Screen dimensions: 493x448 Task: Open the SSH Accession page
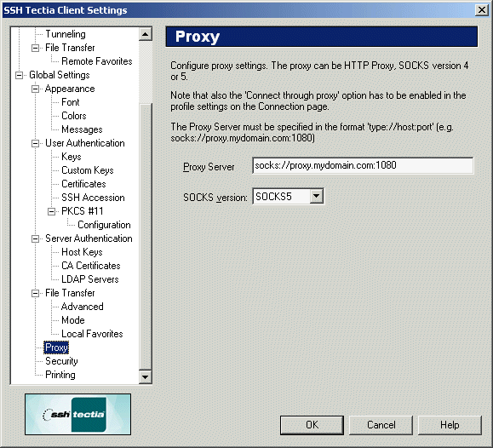coord(93,198)
